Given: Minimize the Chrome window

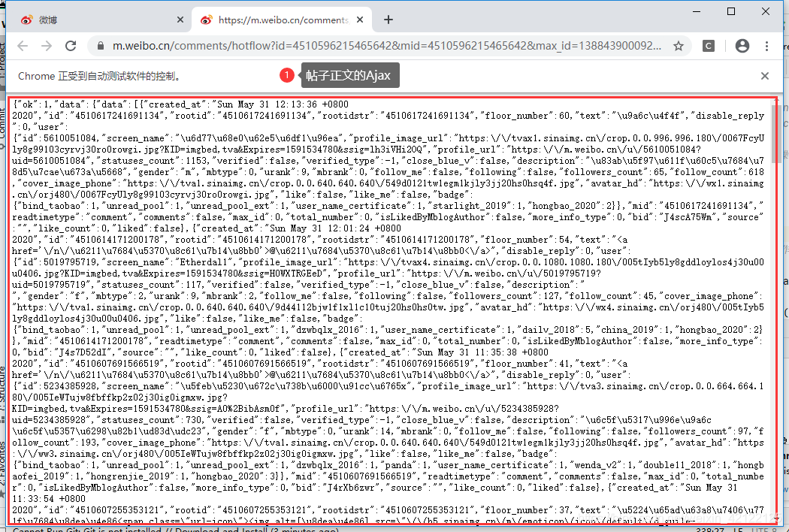Looking at the screenshot, I should (697, 11).
